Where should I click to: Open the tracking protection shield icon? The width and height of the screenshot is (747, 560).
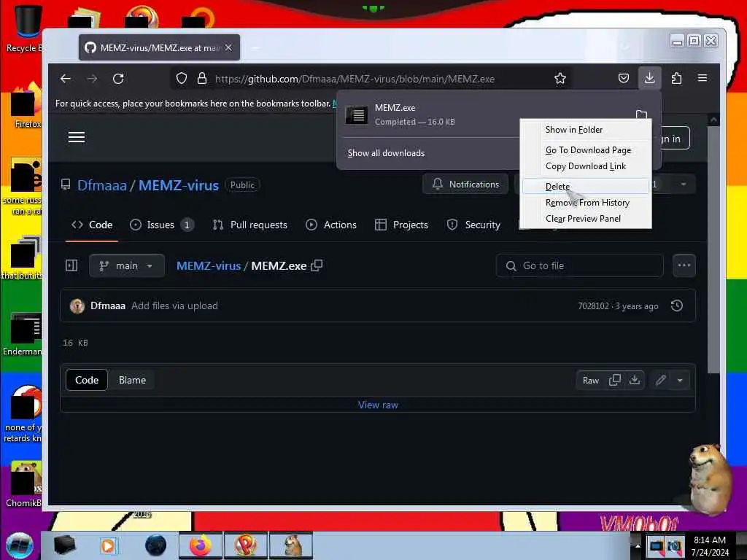182,78
